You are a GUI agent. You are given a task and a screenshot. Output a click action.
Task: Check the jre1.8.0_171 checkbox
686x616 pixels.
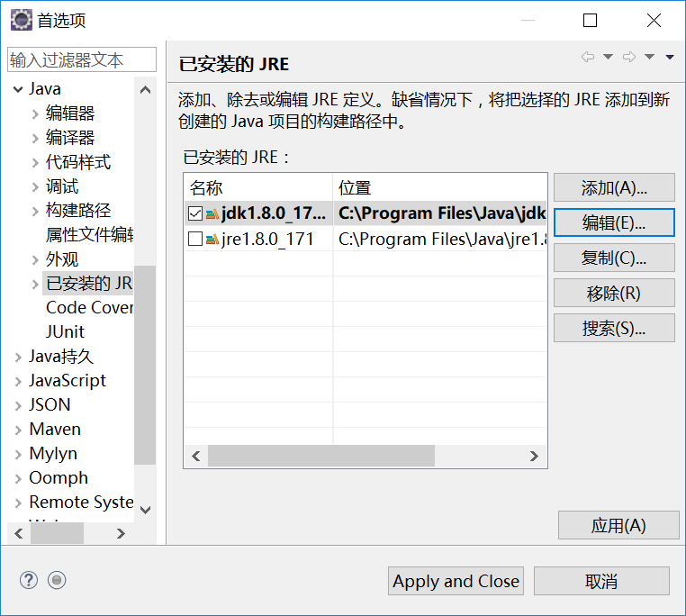coord(195,239)
